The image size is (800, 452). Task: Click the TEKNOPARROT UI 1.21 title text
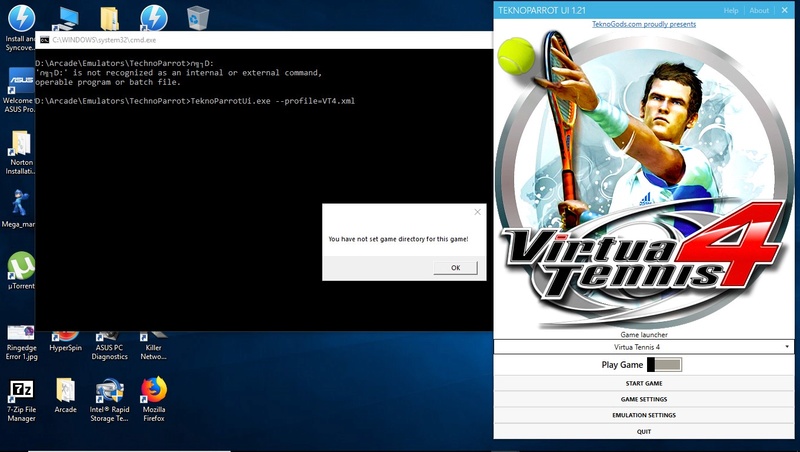[542, 10]
